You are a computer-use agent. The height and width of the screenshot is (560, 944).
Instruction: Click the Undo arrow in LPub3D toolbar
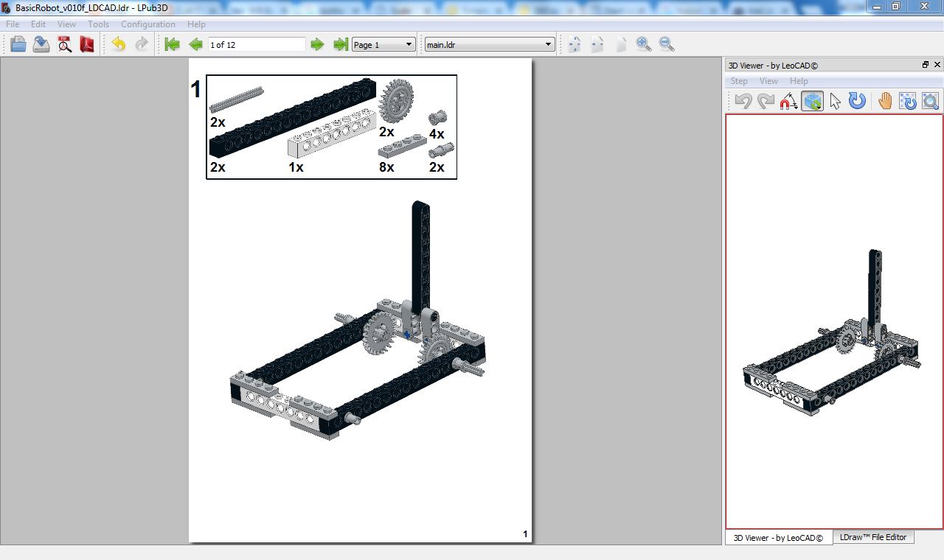[118, 44]
